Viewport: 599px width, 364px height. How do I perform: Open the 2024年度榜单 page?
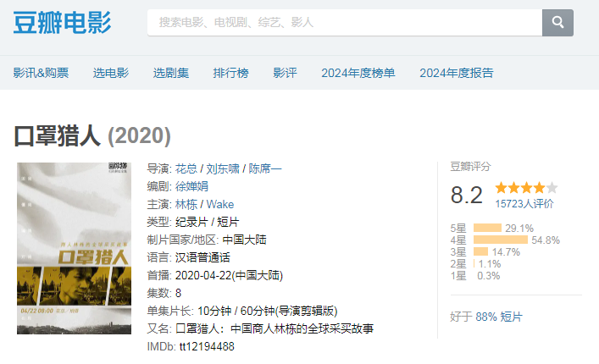coord(358,73)
